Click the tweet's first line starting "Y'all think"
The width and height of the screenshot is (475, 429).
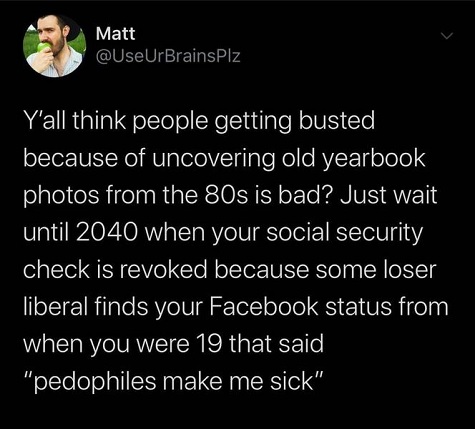(x=199, y=121)
